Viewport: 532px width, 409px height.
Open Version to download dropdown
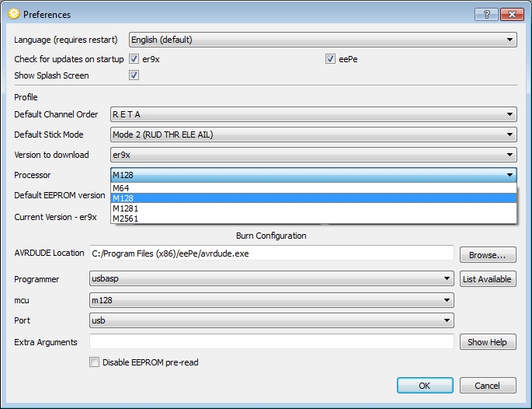click(314, 155)
